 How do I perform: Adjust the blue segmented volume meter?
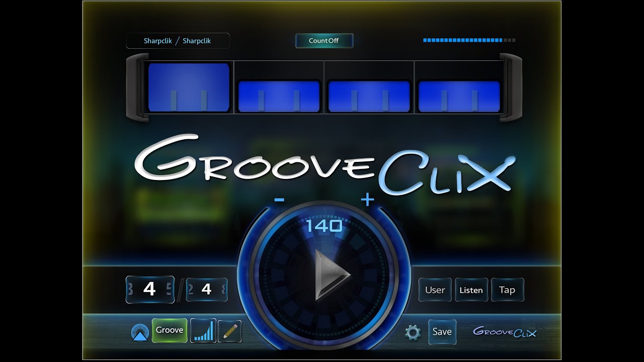[469, 40]
